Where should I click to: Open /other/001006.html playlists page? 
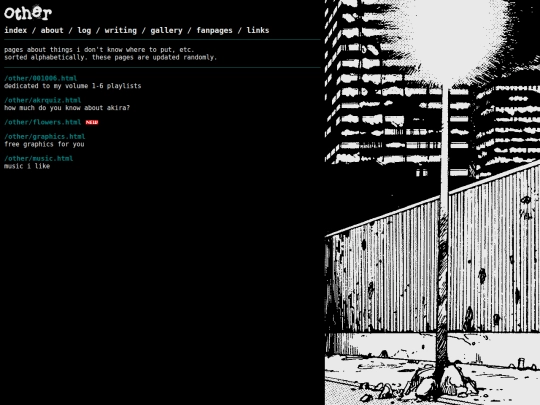[41, 78]
